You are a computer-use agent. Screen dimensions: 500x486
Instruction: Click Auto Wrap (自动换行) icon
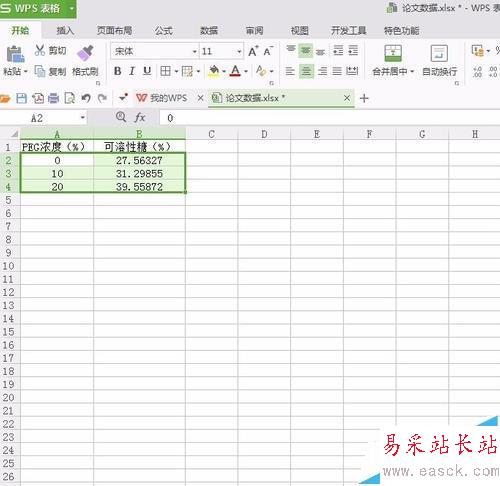[439, 53]
